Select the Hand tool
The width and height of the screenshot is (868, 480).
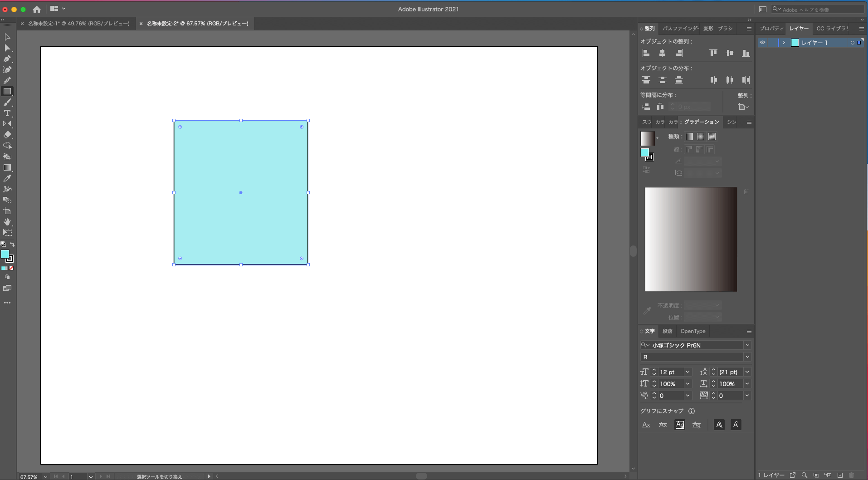[x=7, y=222]
